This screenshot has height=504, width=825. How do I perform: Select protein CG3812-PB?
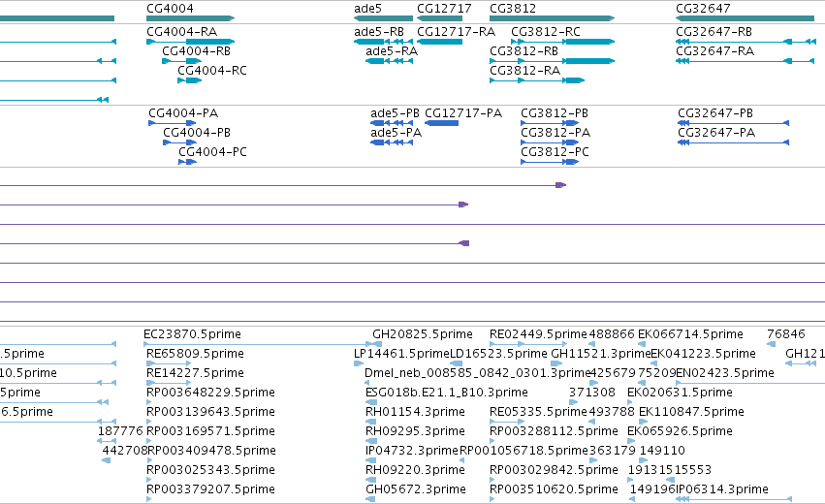[555, 113]
